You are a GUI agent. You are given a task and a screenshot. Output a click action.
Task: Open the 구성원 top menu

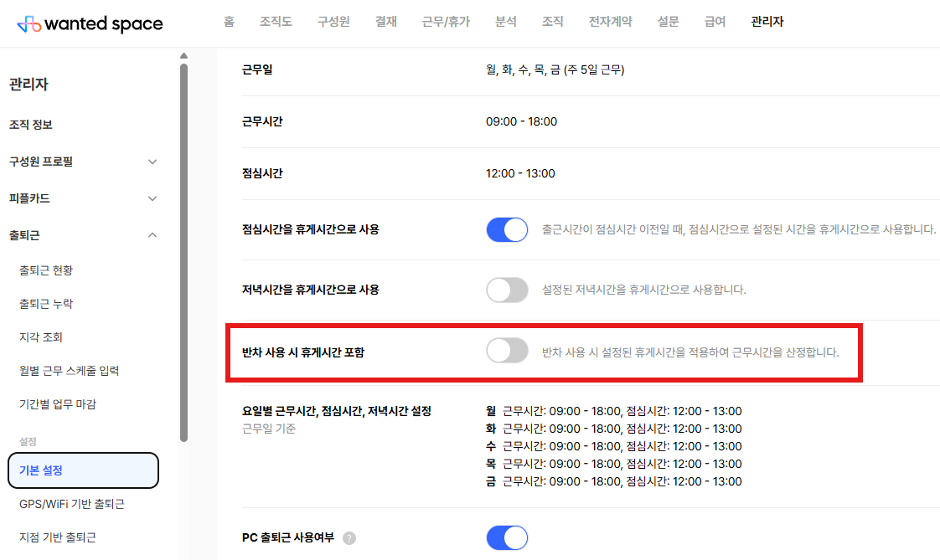pos(333,22)
